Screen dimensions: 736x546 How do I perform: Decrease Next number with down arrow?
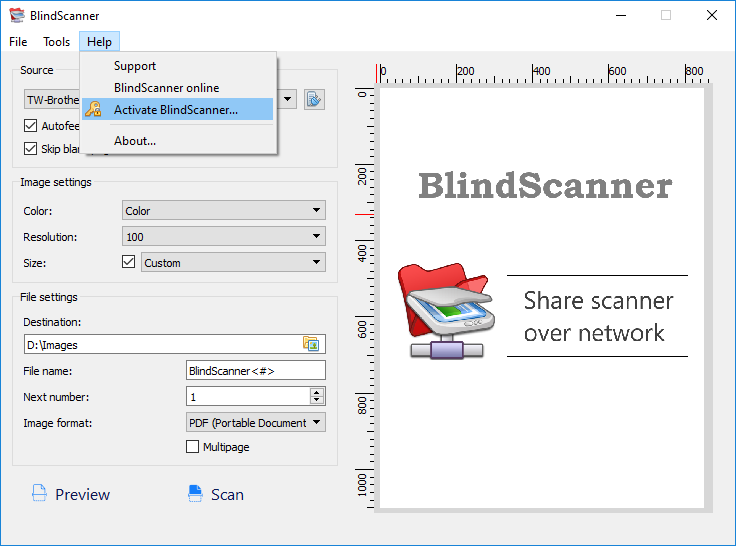[317, 401]
